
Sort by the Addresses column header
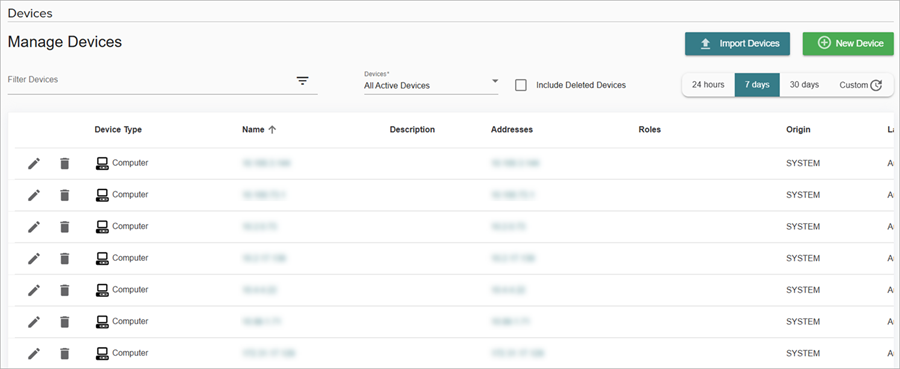click(512, 130)
